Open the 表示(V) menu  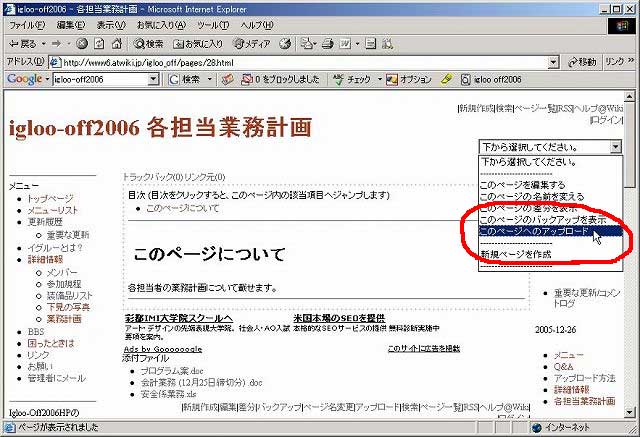pos(111,25)
